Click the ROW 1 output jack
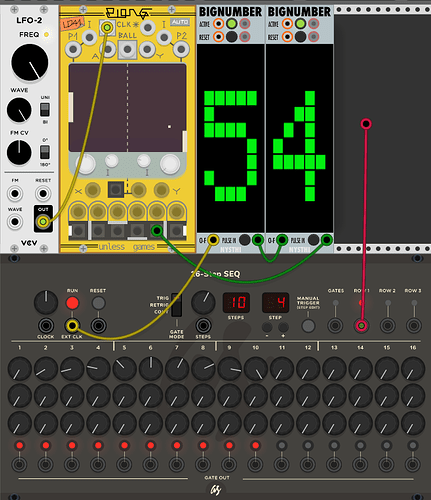The width and height of the screenshot is (431, 500). [361, 325]
